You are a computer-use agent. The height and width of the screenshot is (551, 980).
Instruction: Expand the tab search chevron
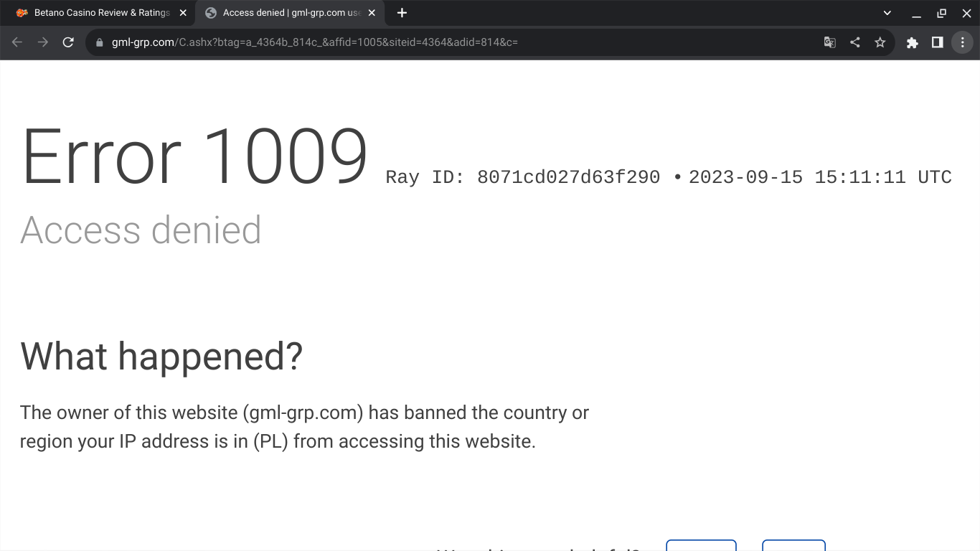tap(887, 13)
